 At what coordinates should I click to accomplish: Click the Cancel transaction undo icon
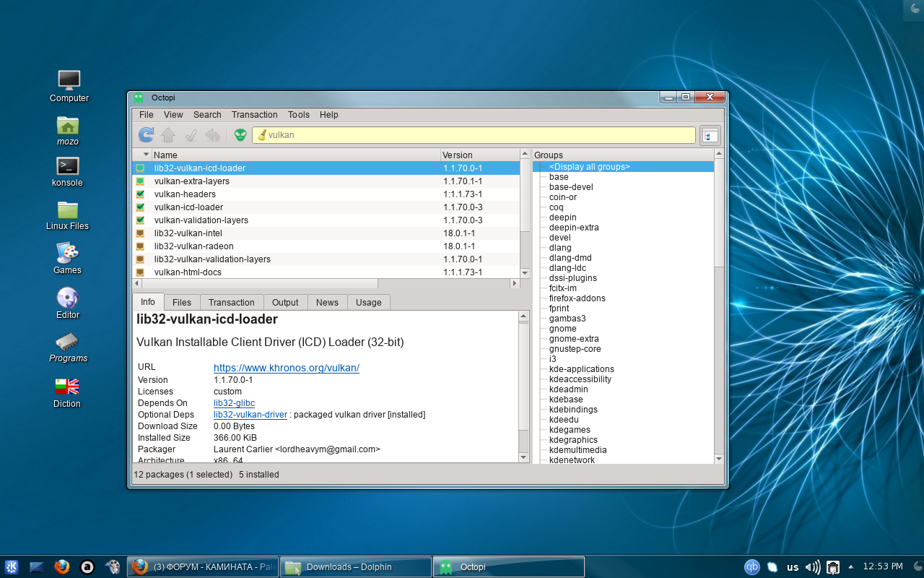212,134
